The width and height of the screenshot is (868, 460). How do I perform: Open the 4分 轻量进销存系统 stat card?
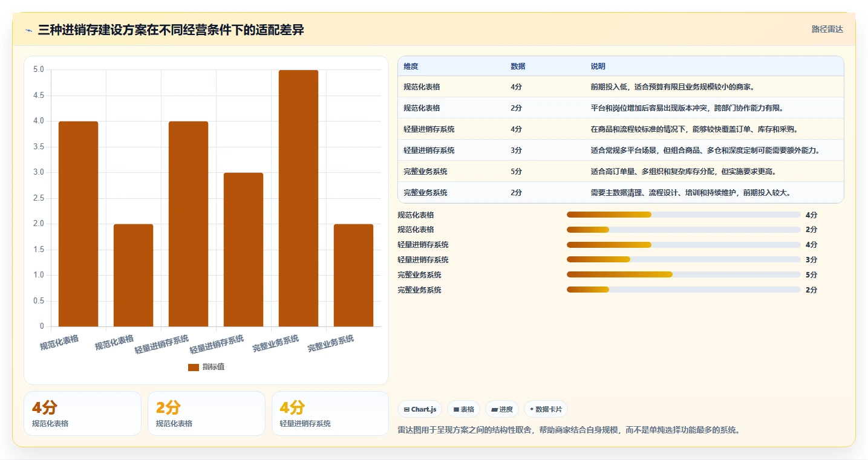(x=330, y=413)
